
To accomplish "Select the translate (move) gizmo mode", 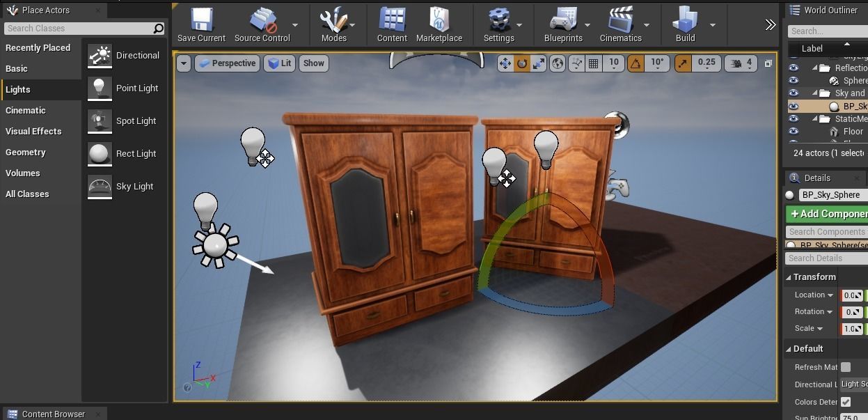I will click(x=505, y=63).
